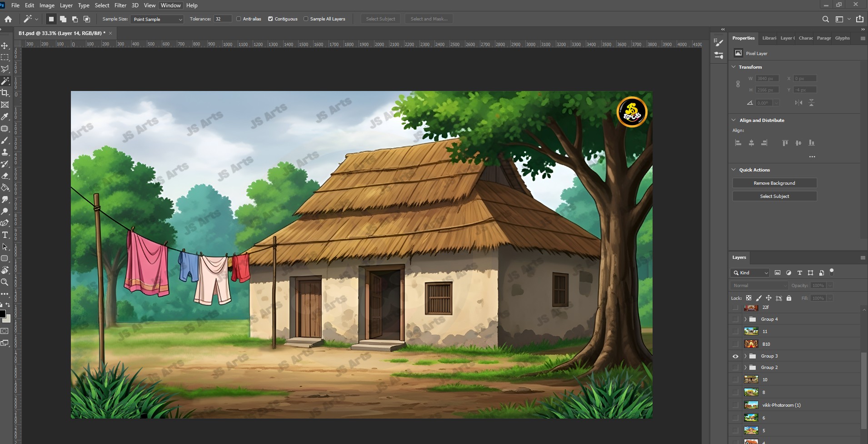This screenshot has width=868, height=444.
Task: Select the Crop tool
Action: tap(5, 93)
